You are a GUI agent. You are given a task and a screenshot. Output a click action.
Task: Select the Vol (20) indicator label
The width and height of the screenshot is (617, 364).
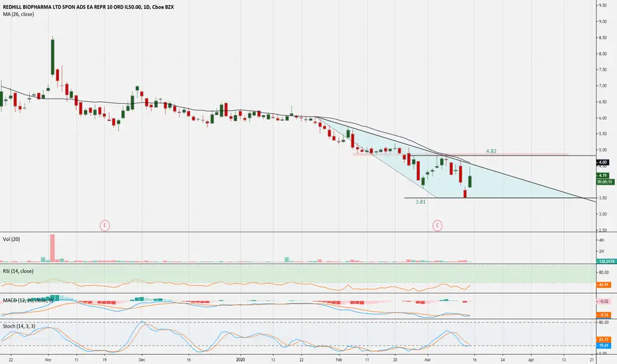coord(11,240)
